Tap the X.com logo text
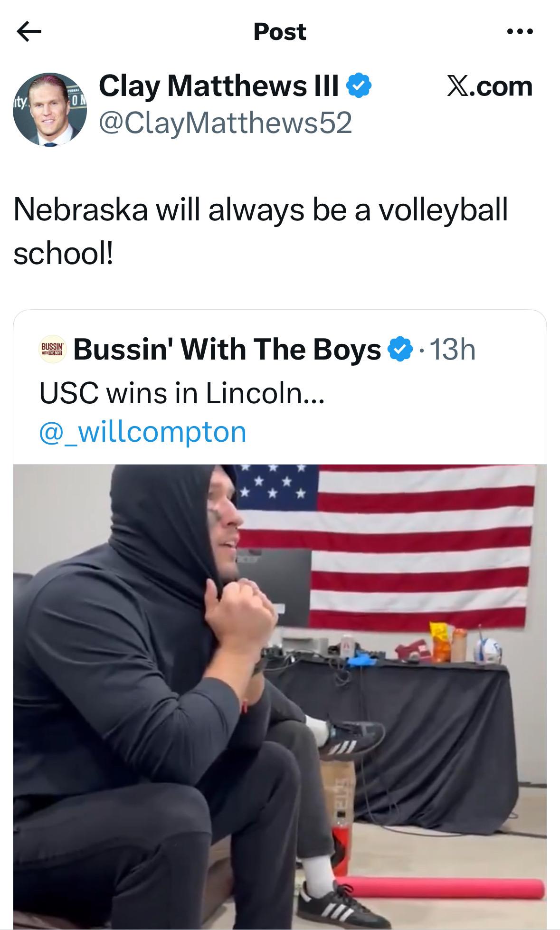This screenshot has height=930, width=560. (490, 87)
